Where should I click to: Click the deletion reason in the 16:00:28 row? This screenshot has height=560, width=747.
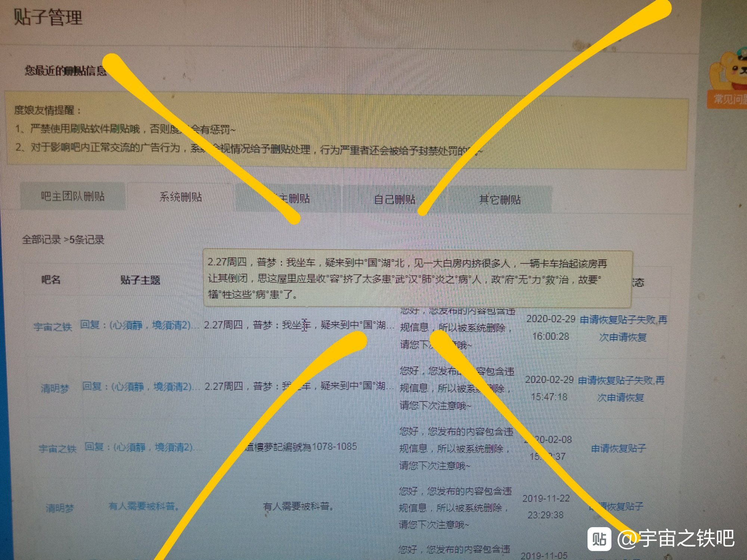click(x=458, y=327)
